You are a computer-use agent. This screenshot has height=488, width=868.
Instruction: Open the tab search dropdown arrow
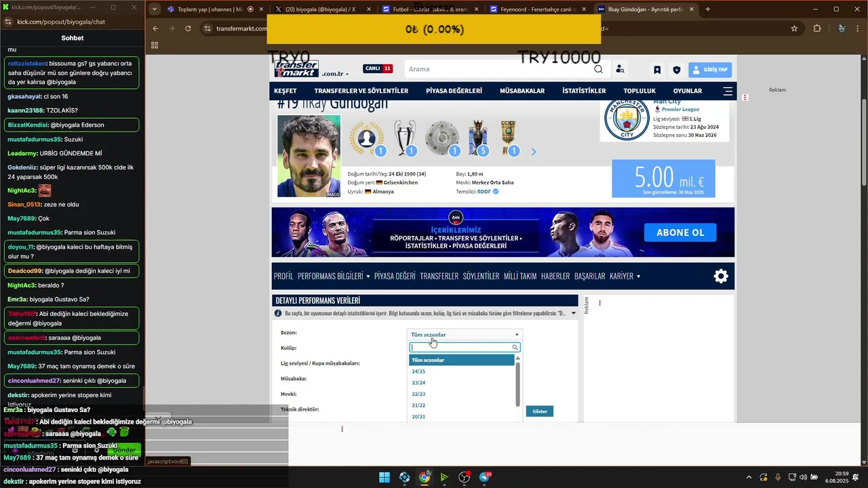pyautogui.click(x=155, y=9)
